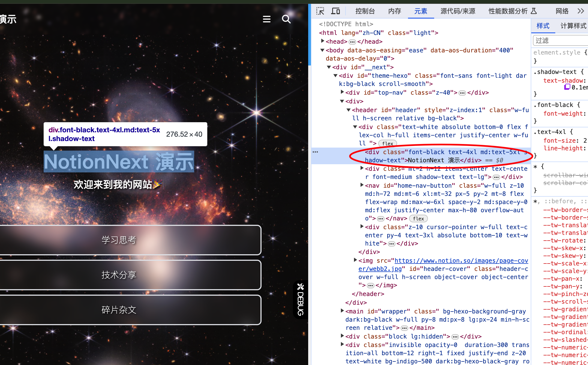Open the DEBUG panel button

click(x=301, y=300)
